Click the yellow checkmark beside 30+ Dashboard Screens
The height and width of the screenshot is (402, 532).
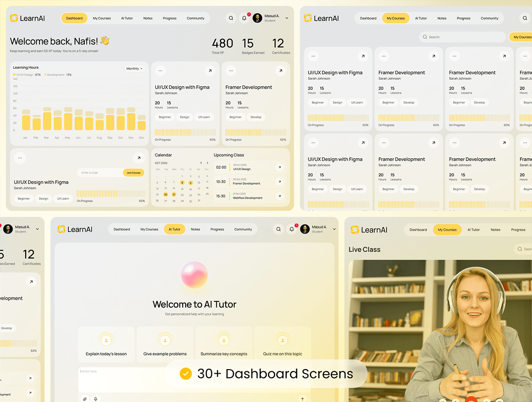185,374
